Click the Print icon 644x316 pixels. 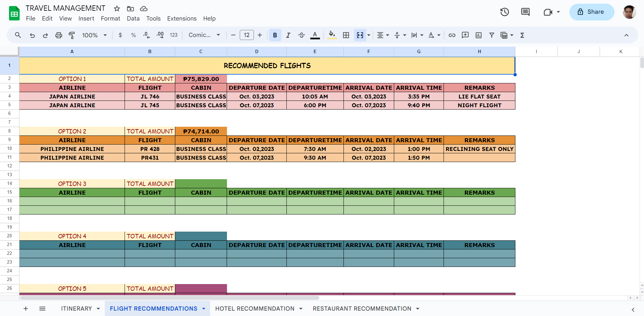(x=59, y=35)
